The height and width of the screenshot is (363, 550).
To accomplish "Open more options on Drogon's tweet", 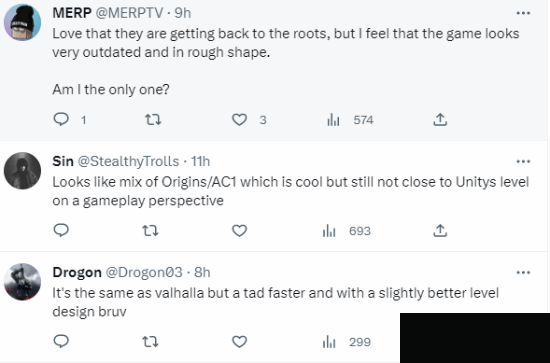I will (x=523, y=272).
